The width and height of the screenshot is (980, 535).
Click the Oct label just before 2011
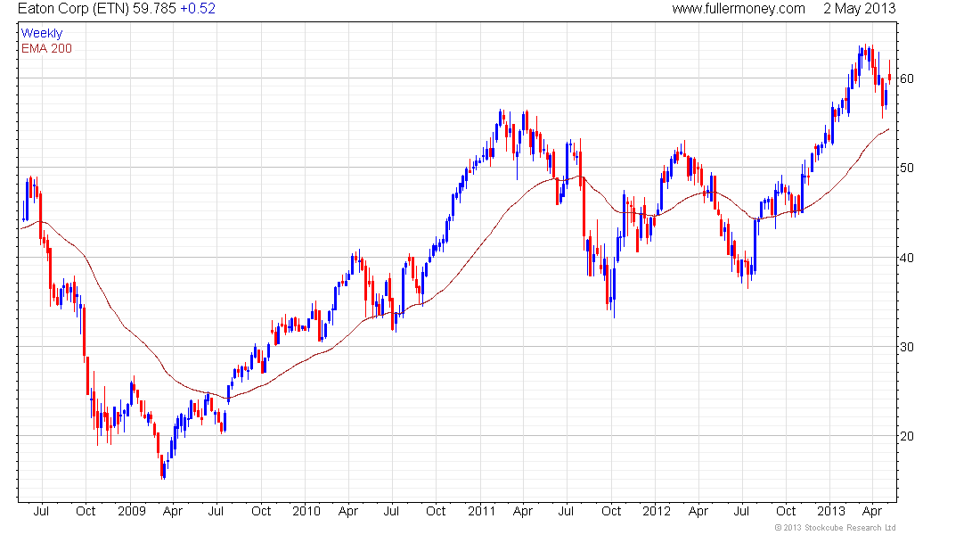[436, 511]
